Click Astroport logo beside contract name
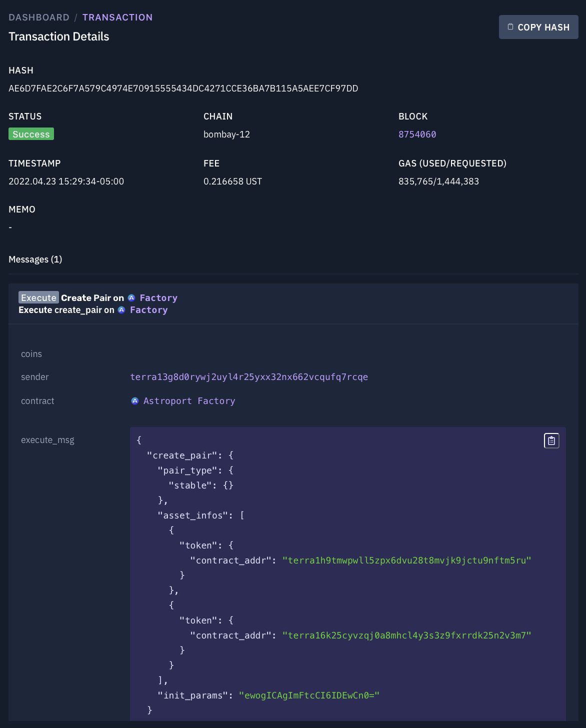This screenshot has width=586, height=728. pos(135,401)
